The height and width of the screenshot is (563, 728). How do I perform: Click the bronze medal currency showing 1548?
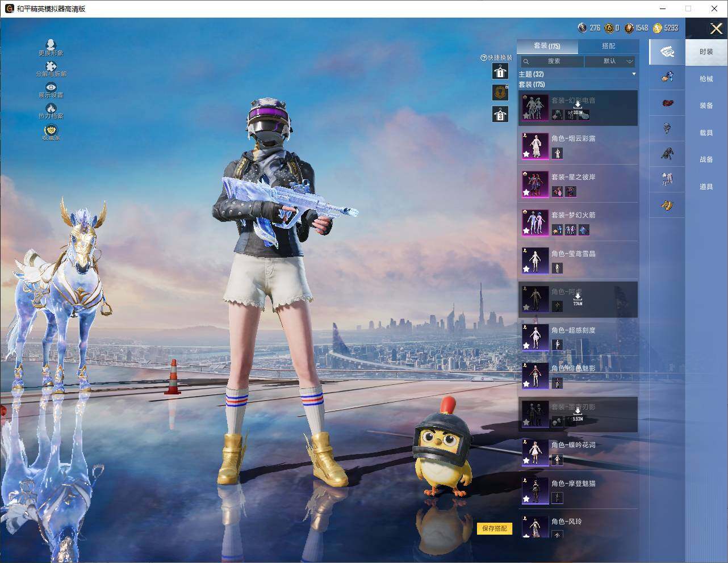click(629, 28)
